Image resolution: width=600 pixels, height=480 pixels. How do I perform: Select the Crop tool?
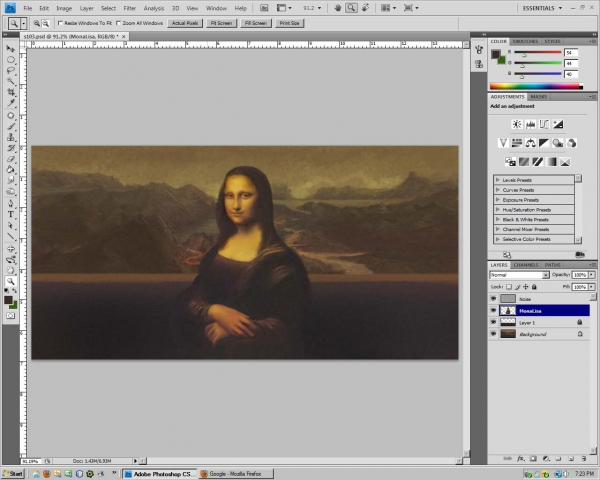pos(10,92)
